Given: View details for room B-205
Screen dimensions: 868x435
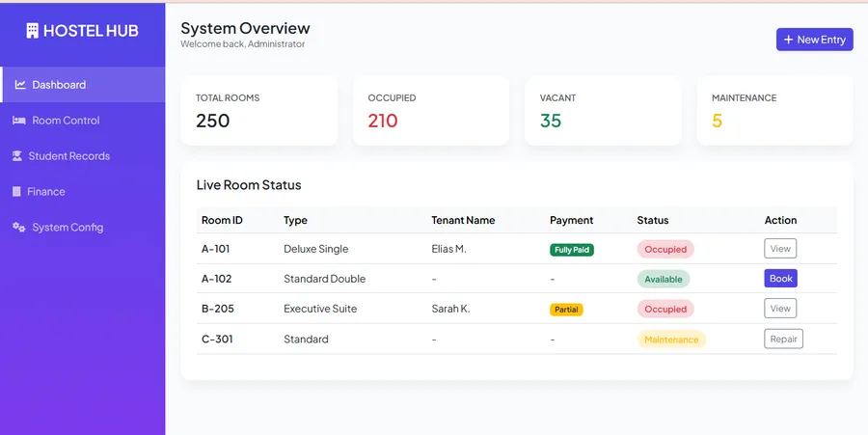Looking at the screenshot, I should pyautogui.click(x=780, y=309).
